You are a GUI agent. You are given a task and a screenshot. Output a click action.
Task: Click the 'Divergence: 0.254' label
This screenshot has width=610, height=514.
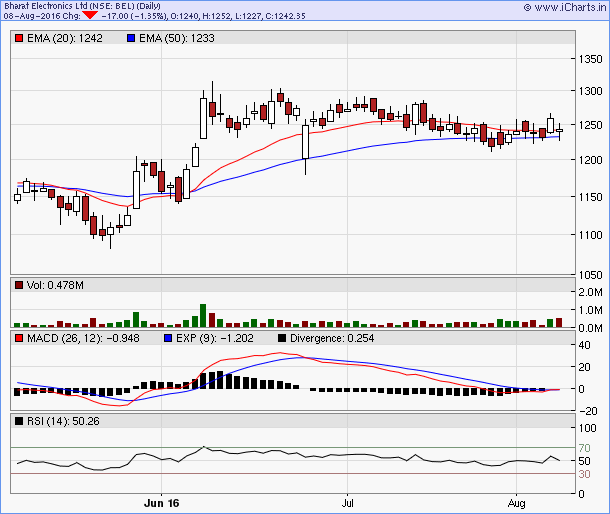tap(332, 338)
